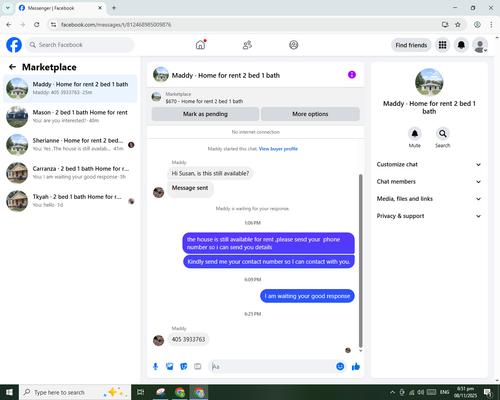View site information icon in address bar

point(53,25)
